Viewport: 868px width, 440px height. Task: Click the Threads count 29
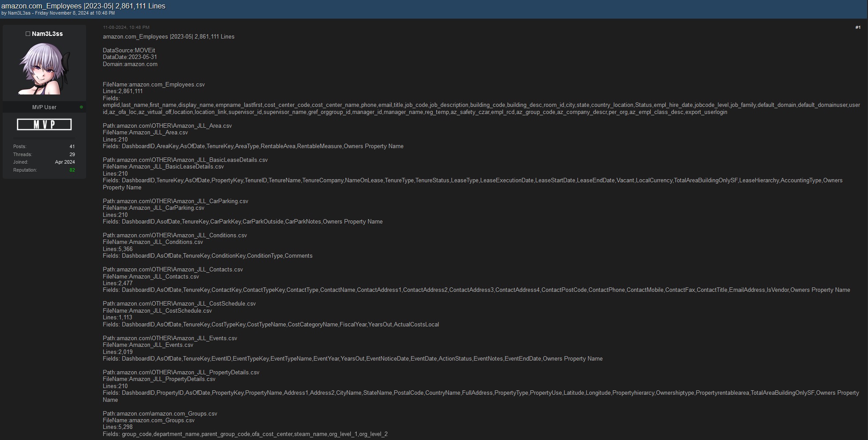[72, 154]
